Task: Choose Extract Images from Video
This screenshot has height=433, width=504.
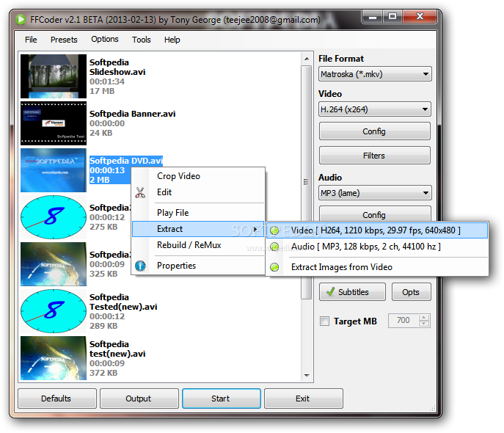Action: coord(377,267)
